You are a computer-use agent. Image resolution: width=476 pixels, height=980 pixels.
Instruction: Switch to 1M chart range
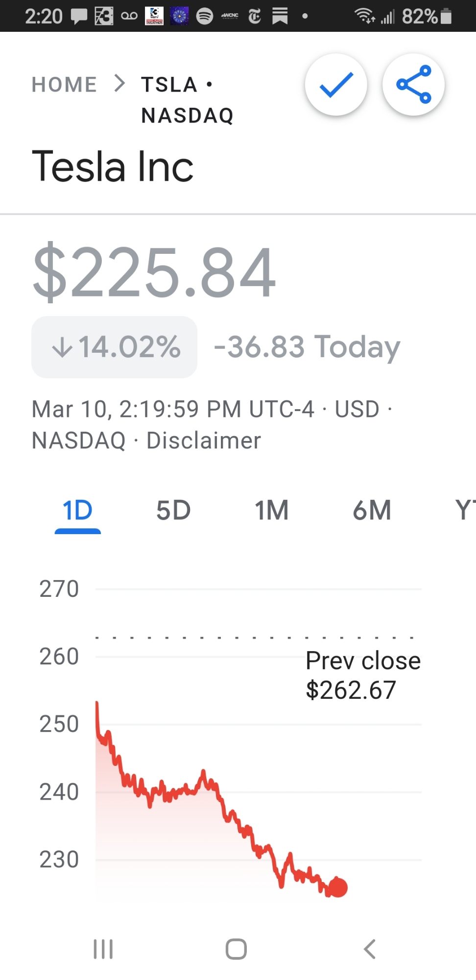tap(272, 511)
